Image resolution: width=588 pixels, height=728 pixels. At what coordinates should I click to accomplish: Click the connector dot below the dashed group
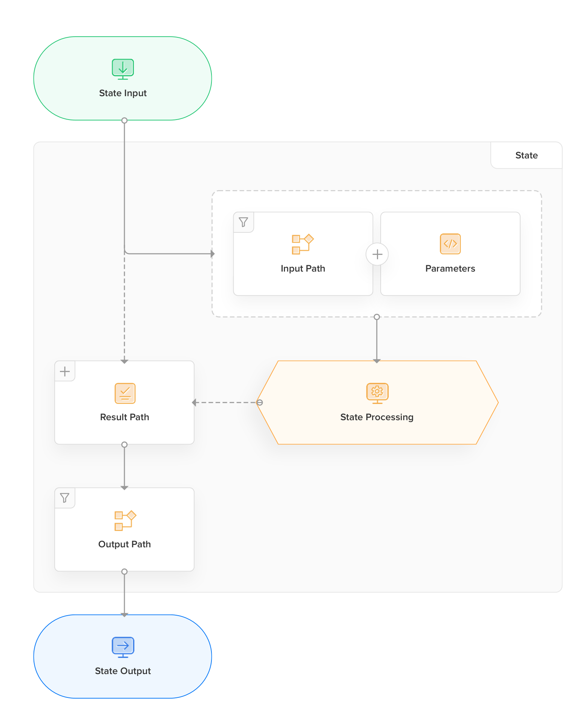coord(377,317)
